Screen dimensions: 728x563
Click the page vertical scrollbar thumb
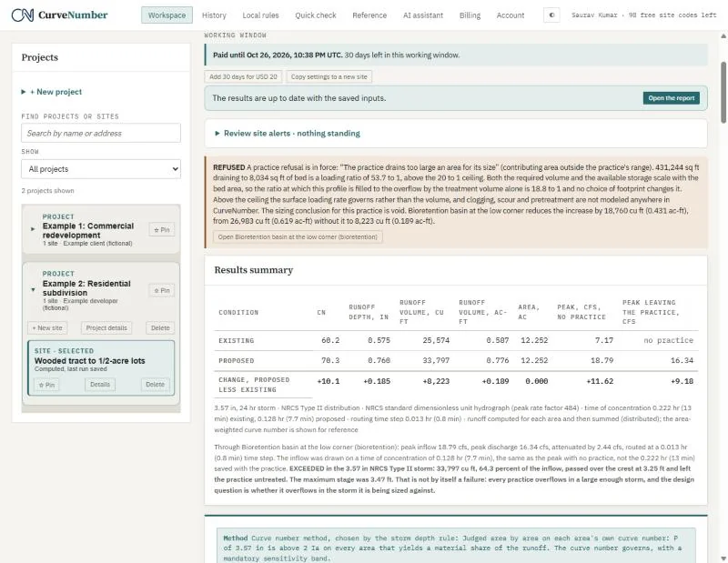pyautogui.click(x=723, y=92)
